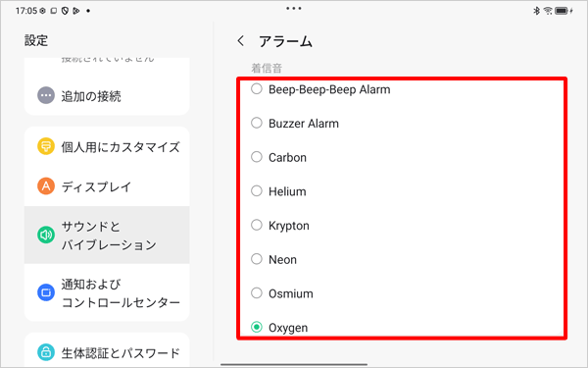
Task: Tap the three-dot handle at top center
Action: [294, 8]
